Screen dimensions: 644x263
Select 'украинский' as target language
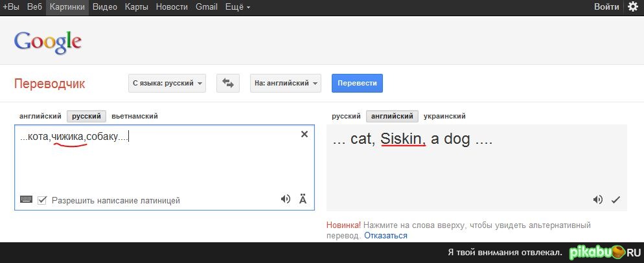(444, 116)
